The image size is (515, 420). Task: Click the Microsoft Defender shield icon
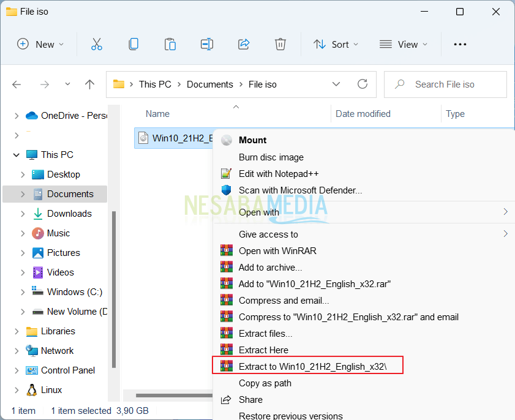click(227, 190)
